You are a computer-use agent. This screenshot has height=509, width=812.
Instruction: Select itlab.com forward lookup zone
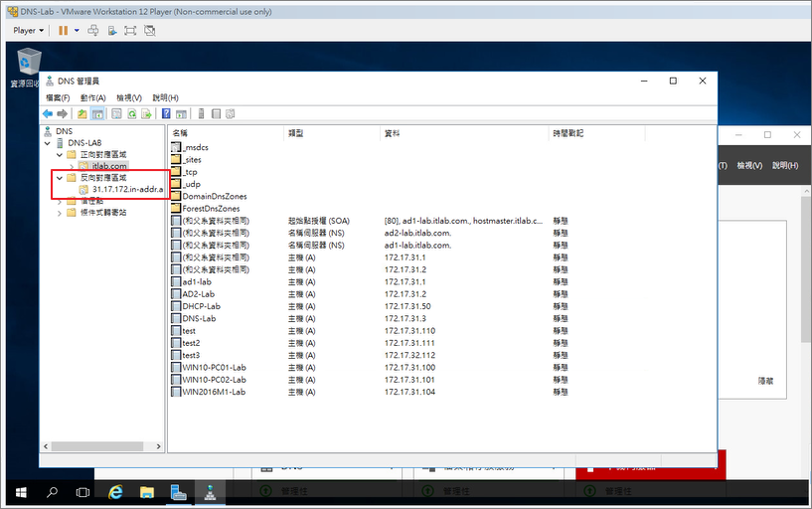[109, 166]
